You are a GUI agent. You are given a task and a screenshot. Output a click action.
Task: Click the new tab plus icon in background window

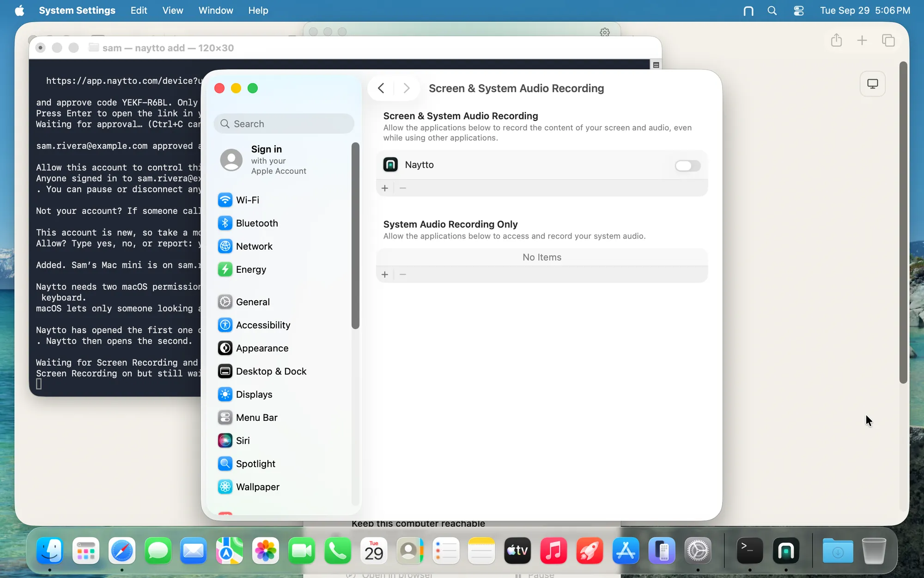(862, 40)
